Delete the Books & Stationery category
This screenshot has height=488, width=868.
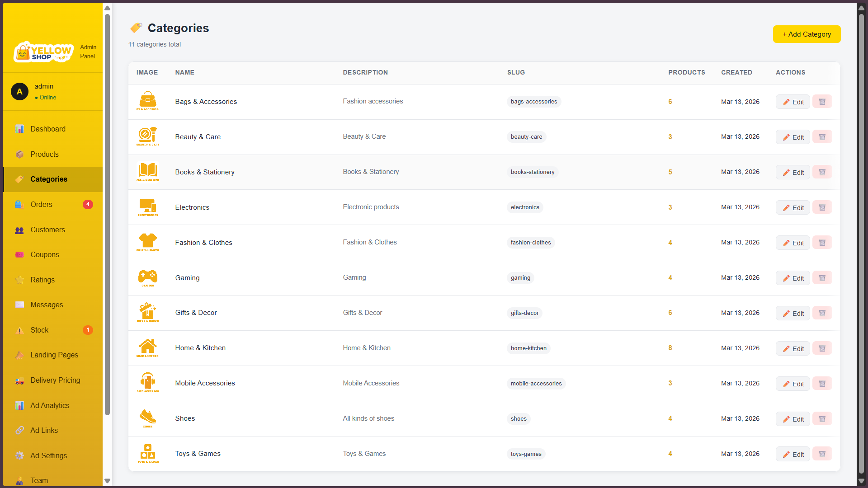pos(822,172)
